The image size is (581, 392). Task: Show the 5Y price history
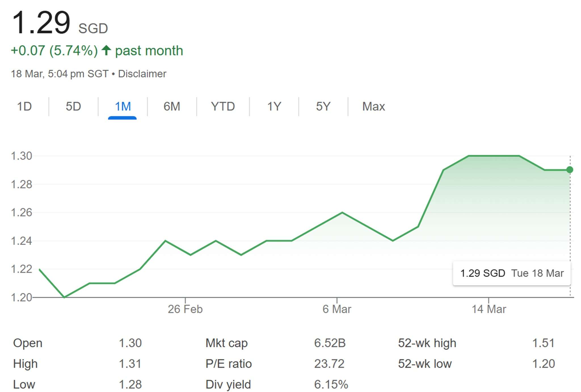tap(323, 107)
